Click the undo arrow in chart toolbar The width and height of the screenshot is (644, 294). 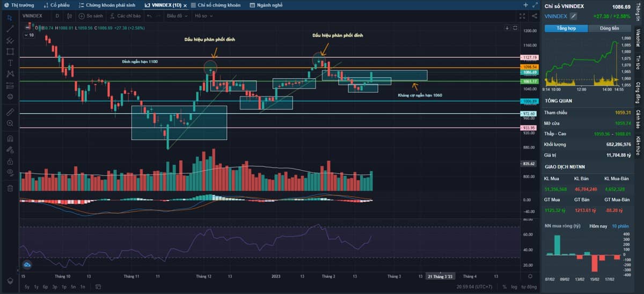(149, 16)
